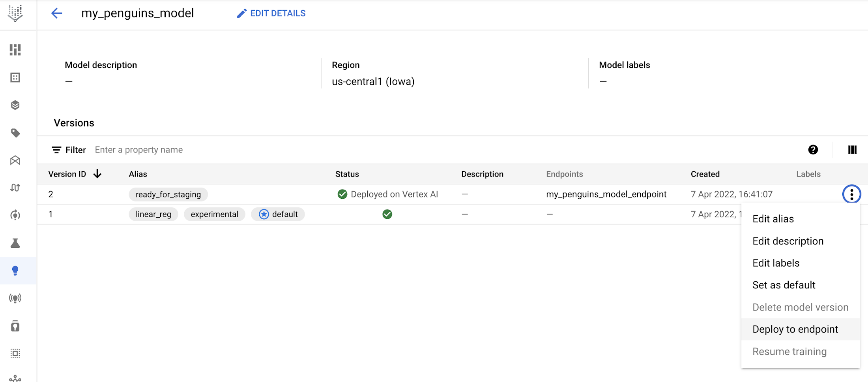Choose 'Edit alias' from menu
The height and width of the screenshot is (382, 868).
point(801,219)
